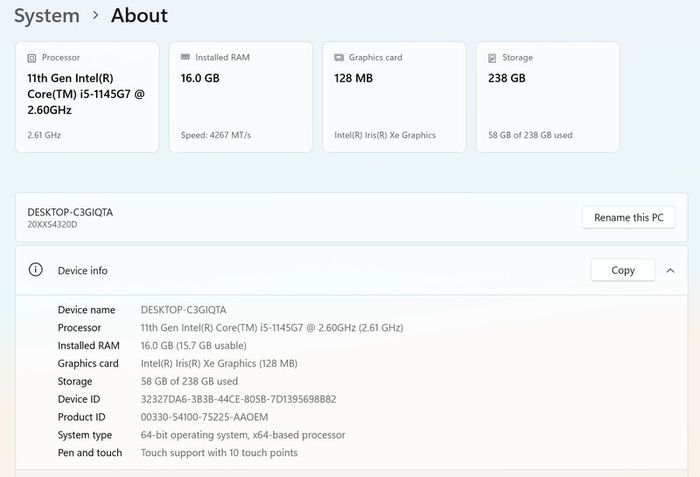This screenshot has width=700, height=477.
Task: Click the 'Device name' row label
Action: 86,310
